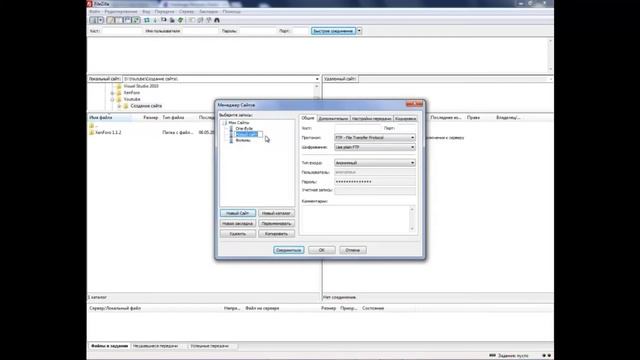
Task: Open the Файл menu
Action: coord(94,11)
